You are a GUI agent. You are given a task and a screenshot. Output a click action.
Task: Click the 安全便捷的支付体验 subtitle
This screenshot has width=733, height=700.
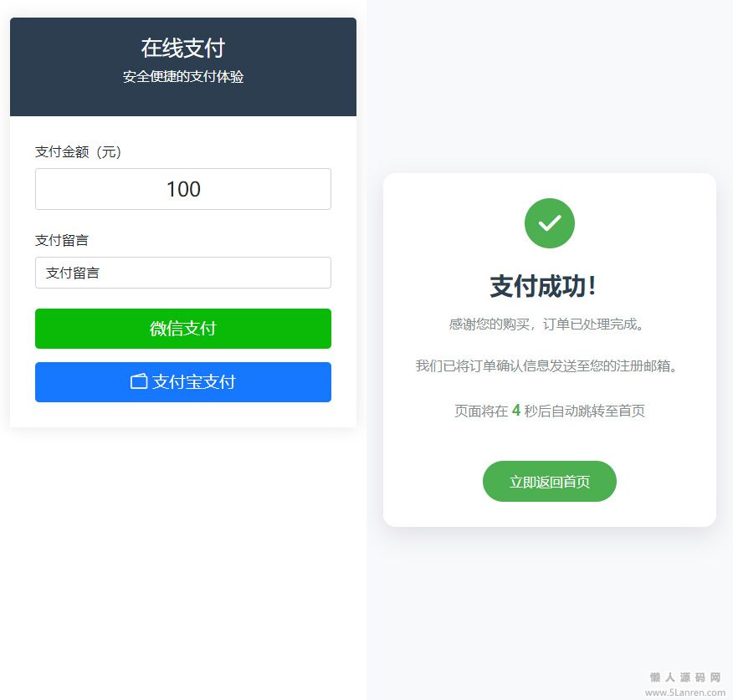tap(183, 77)
